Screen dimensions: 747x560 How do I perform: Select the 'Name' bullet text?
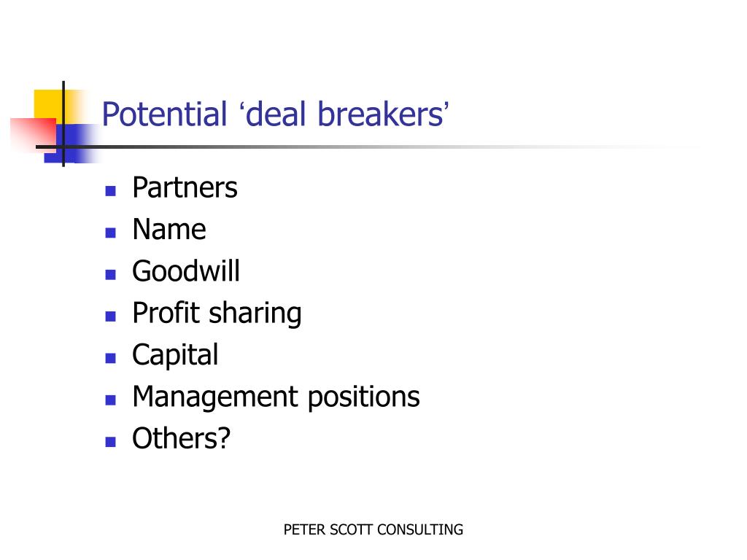(169, 229)
